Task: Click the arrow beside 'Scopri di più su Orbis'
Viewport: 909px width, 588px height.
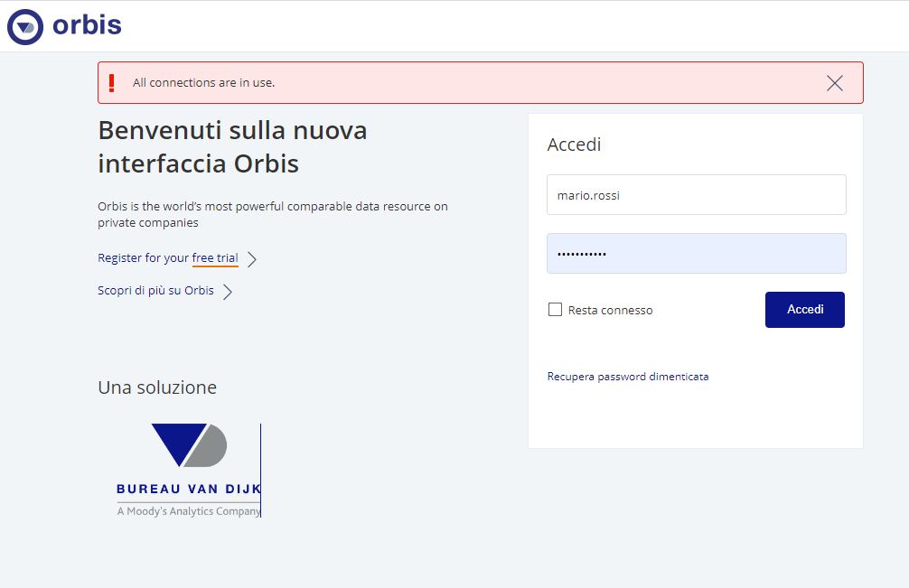Action: point(228,292)
